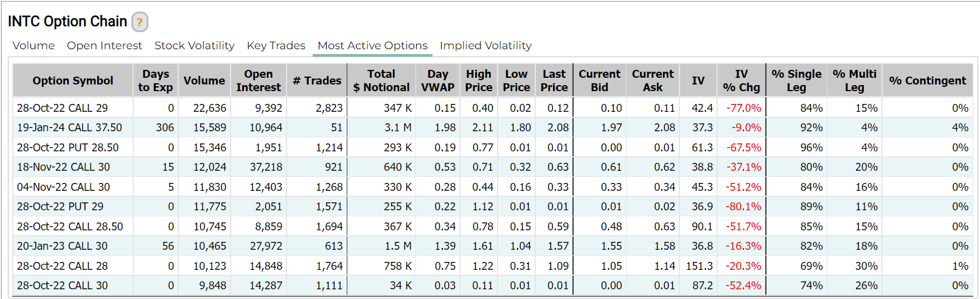This screenshot has width=980, height=299.
Task: Select the Most Active Options tab
Action: click(x=372, y=46)
